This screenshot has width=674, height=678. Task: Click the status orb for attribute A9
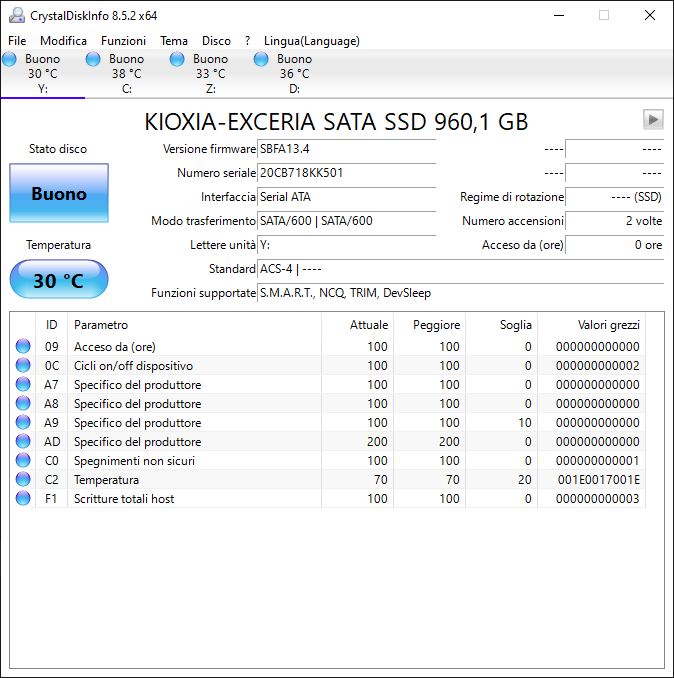pyautogui.click(x=23, y=422)
